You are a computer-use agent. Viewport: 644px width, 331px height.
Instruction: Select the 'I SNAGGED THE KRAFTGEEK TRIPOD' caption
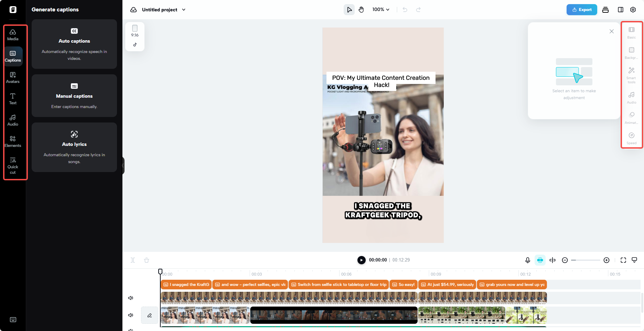tap(383, 211)
